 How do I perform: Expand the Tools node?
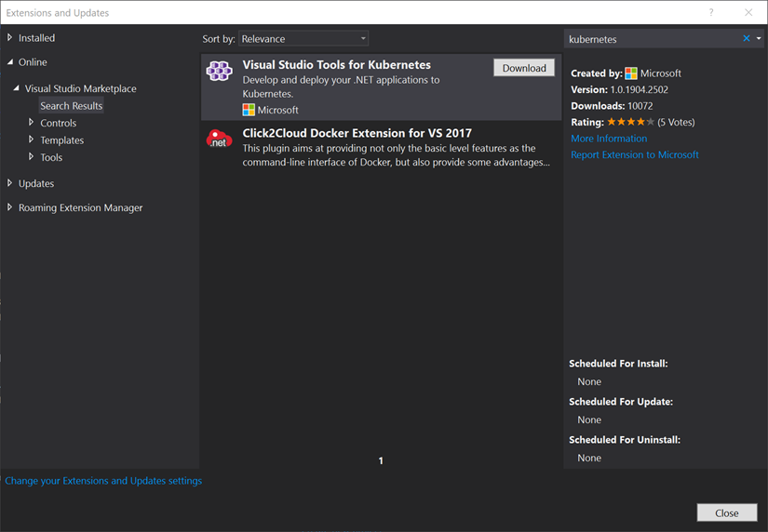pyautogui.click(x=31, y=156)
